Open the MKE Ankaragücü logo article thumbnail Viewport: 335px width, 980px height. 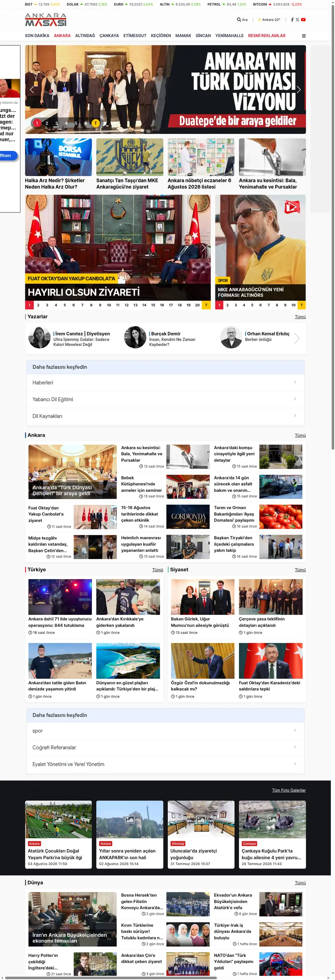coord(130,157)
